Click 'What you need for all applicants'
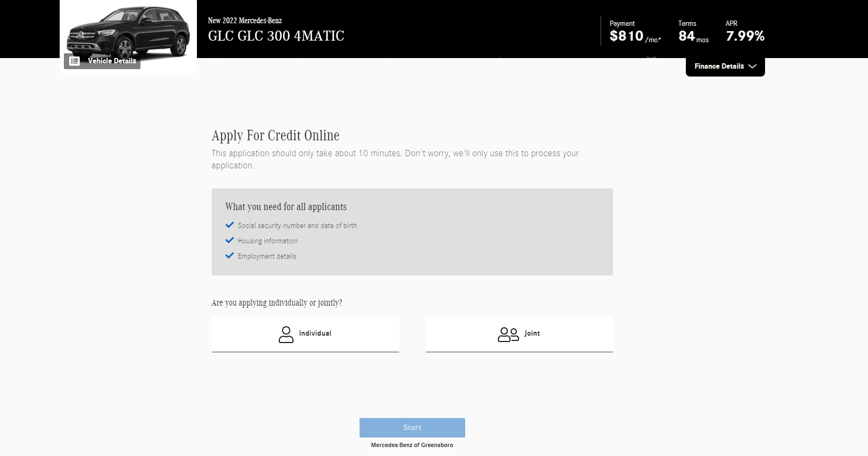The image size is (868, 456). tap(286, 207)
